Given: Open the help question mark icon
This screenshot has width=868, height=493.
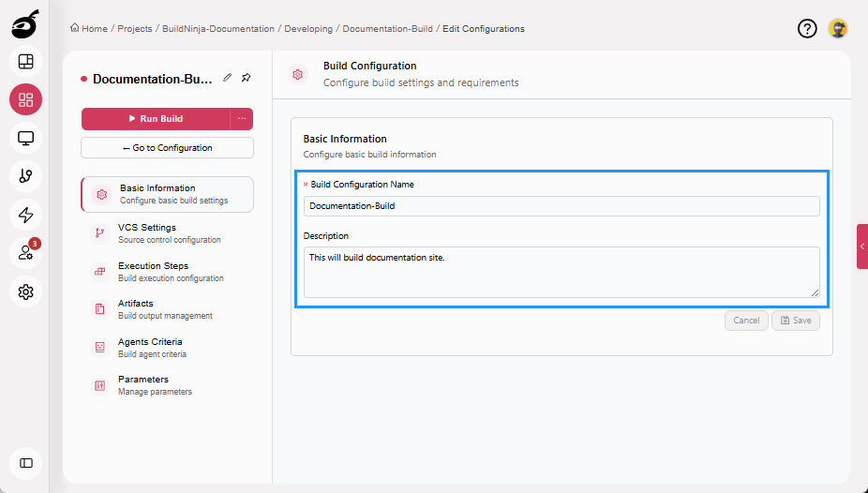Looking at the screenshot, I should (x=807, y=29).
